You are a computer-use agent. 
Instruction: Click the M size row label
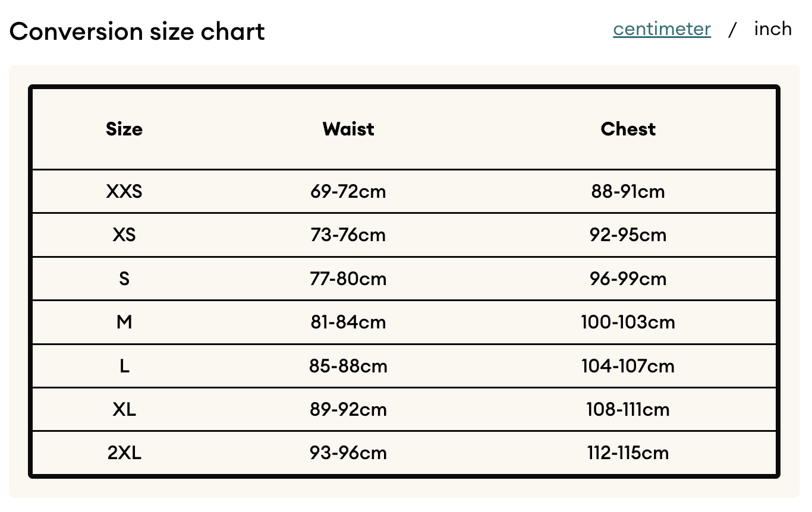tap(124, 323)
